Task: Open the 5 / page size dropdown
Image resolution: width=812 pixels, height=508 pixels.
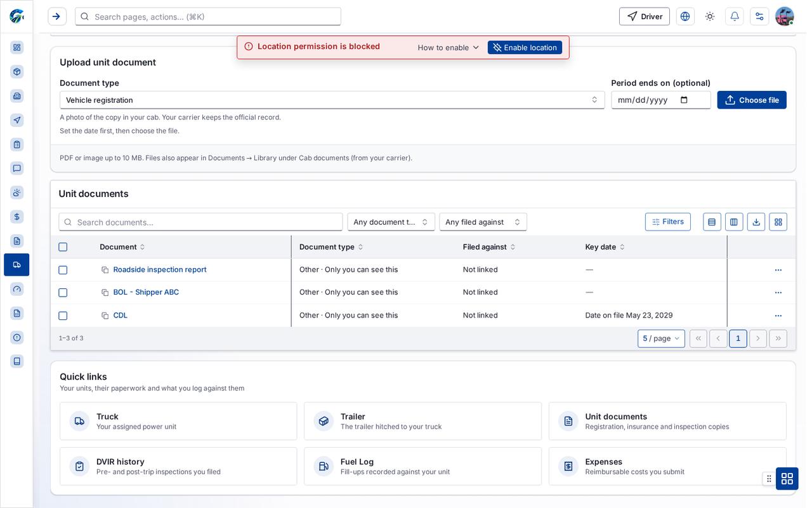Action: [661, 338]
